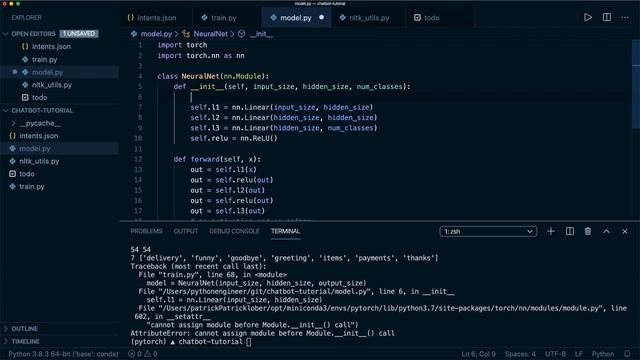Open todo in the project folder tree
The height and width of the screenshot is (360, 640).
(x=27, y=174)
